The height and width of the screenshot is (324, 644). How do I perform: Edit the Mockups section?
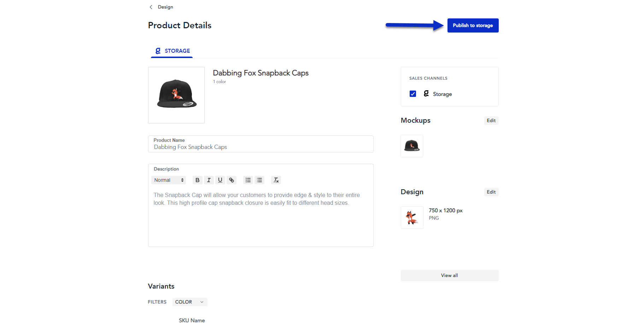491,120
